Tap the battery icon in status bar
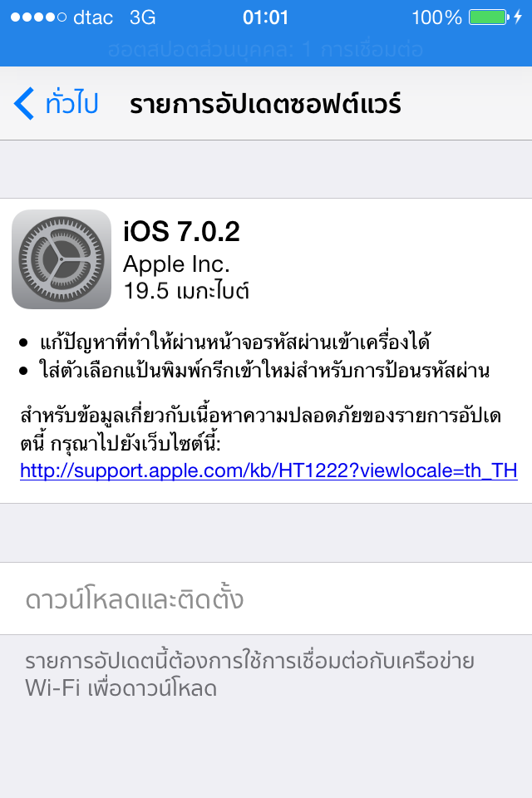This screenshot has width=532, height=798. [x=489, y=17]
